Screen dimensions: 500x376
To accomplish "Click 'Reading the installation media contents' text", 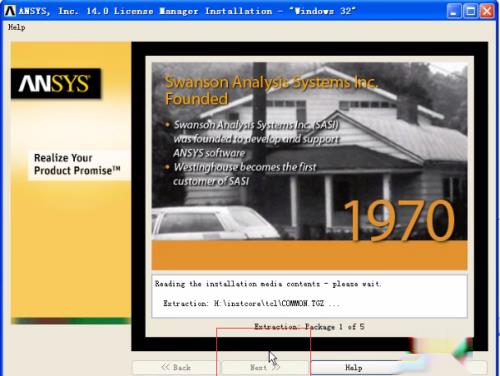I will (x=268, y=284).
